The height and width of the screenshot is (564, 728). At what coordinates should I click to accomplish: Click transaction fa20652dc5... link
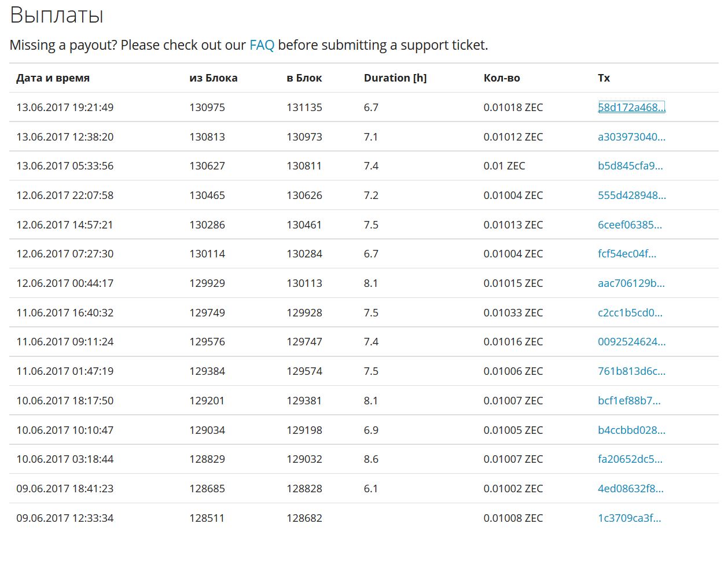click(x=630, y=459)
